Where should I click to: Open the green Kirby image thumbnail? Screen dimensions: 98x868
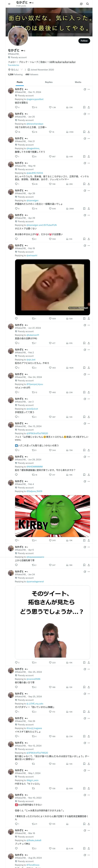pos(52,516)
